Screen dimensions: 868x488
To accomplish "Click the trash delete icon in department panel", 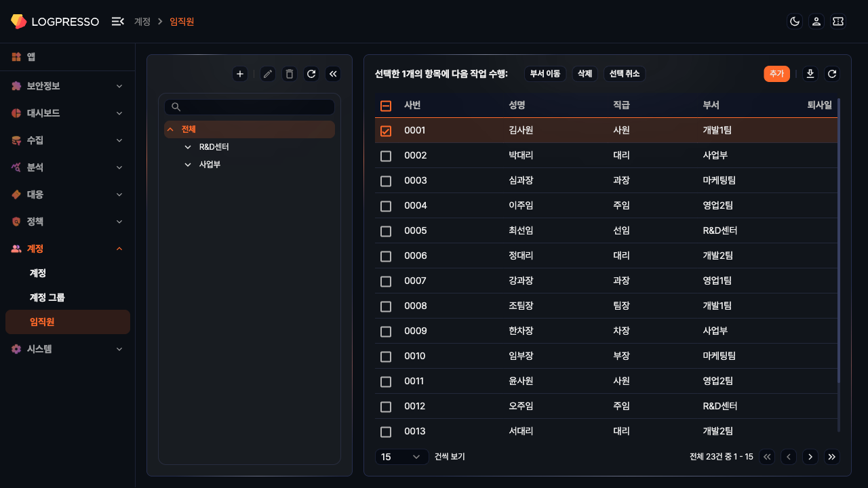I will 290,74.
